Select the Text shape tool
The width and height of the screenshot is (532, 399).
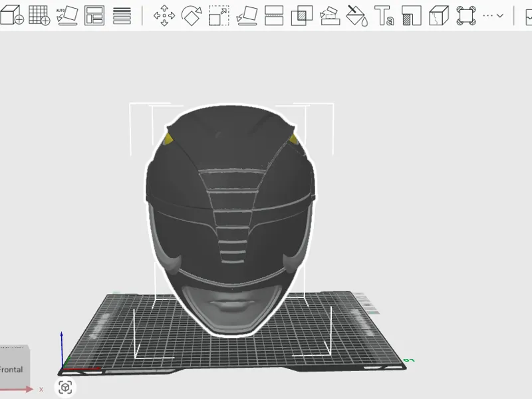point(384,15)
